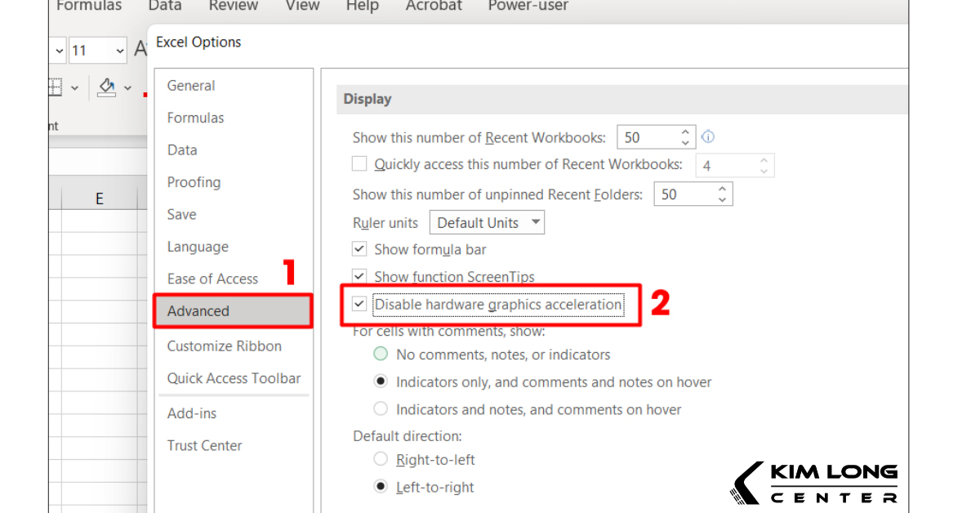This screenshot has width=980, height=513.
Task: Enable Quickly access this number of Recent Workbooks
Action: [x=359, y=163]
